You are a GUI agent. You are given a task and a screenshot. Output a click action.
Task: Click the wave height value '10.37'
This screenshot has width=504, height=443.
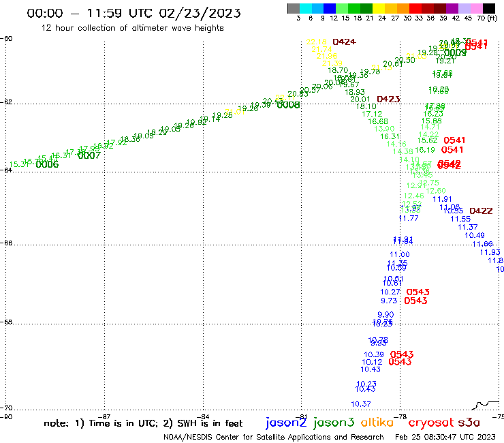pos(361,404)
